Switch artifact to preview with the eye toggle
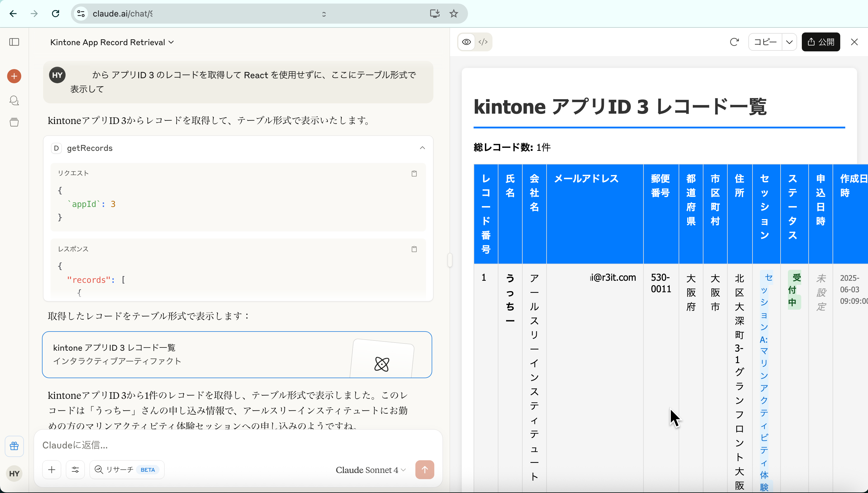The image size is (868, 493). pyautogui.click(x=466, y=42)
